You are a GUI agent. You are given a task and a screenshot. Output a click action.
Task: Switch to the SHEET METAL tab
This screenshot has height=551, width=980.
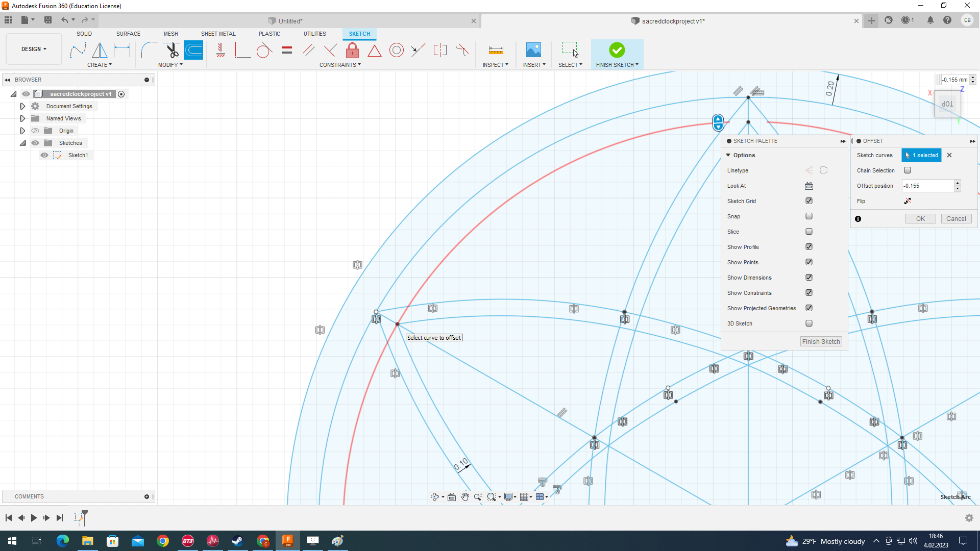pyautogui.click(x=218, y=34)
